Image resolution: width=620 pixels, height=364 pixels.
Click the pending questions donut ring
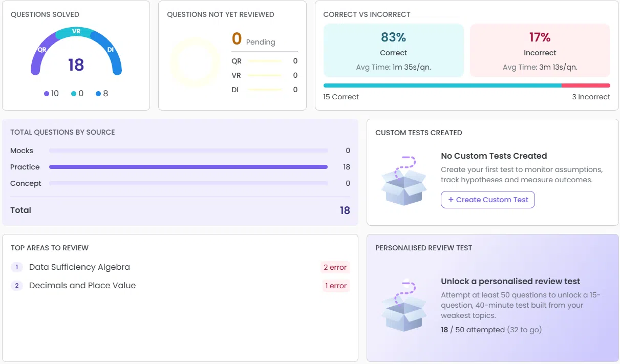tap(195, 62)
